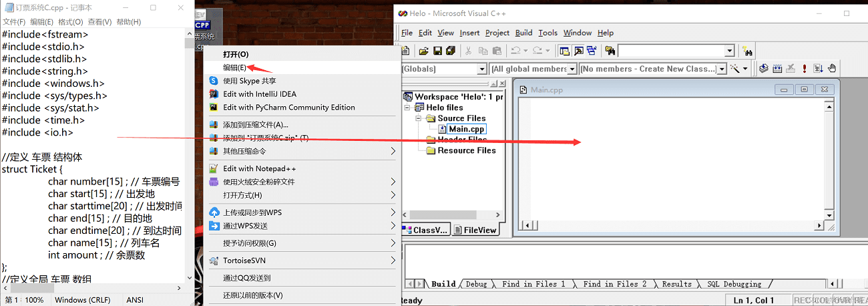The height and width of the screenshot is (306, 868).
Task: Open the Edit menu in Visual C++
Action: tap(425, 33)
